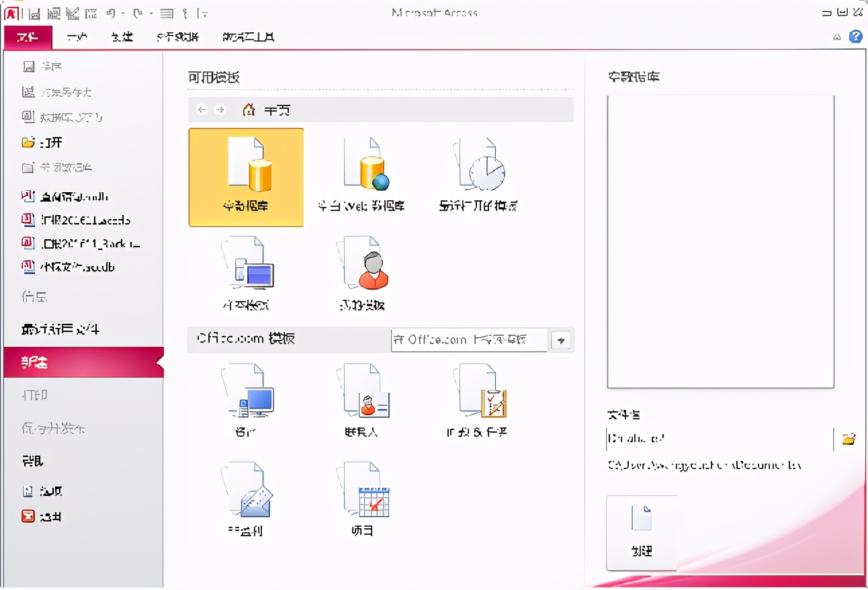Screen dimensions: 868x590
Task: Click the Create button to make the database
Action: tap(643, 532)
